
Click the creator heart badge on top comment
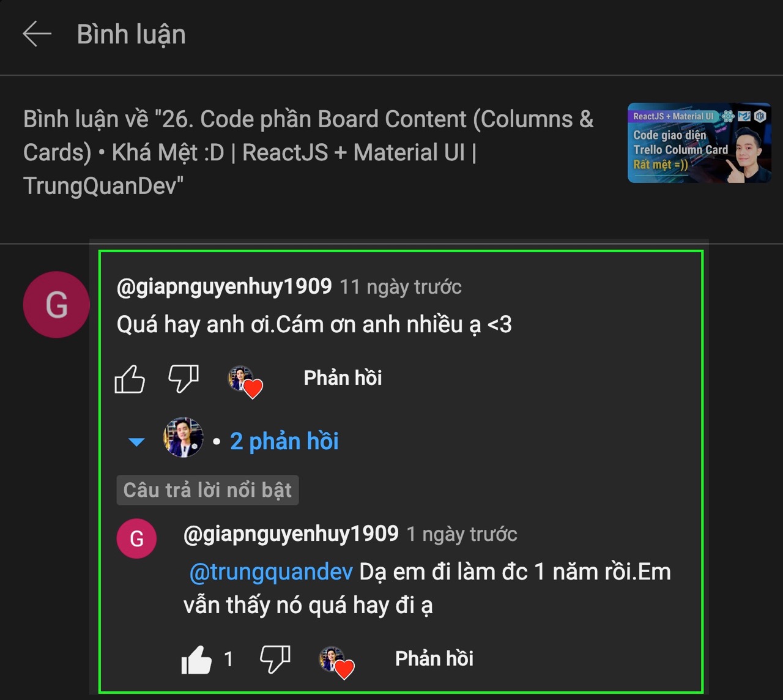tap(245, 381)
